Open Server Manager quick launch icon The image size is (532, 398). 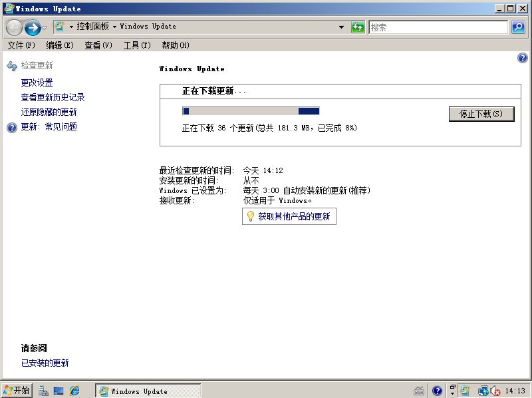43,391
